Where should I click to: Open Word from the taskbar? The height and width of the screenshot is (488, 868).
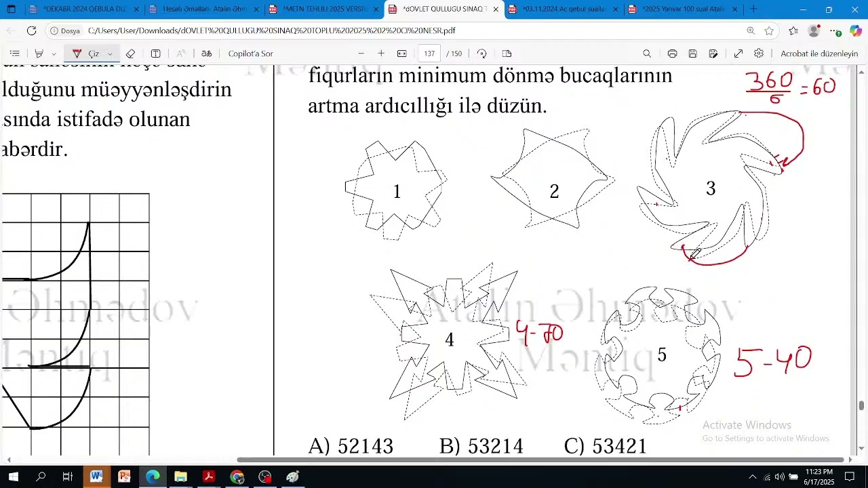click(96, 477)
